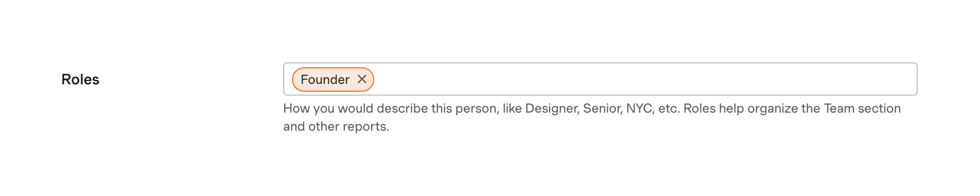
Task: Click NYC in the helper text
Action: pos(639,108)
